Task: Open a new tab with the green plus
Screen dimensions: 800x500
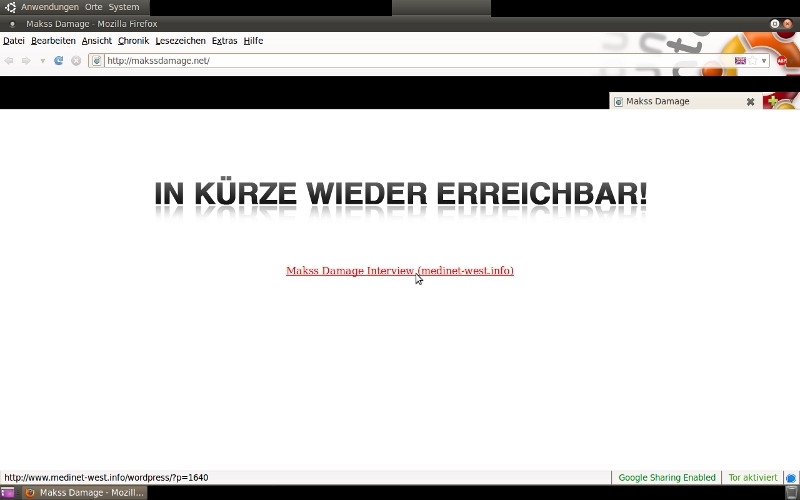Action: pyautogui.click(x=773, y=101)
